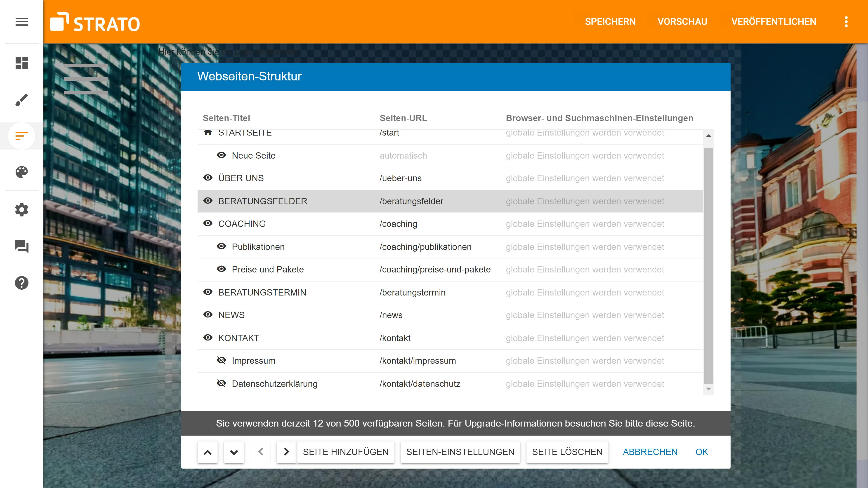Switch to VORSCHAU mode
The image size is (868, 488).
(x=682, y=21)
